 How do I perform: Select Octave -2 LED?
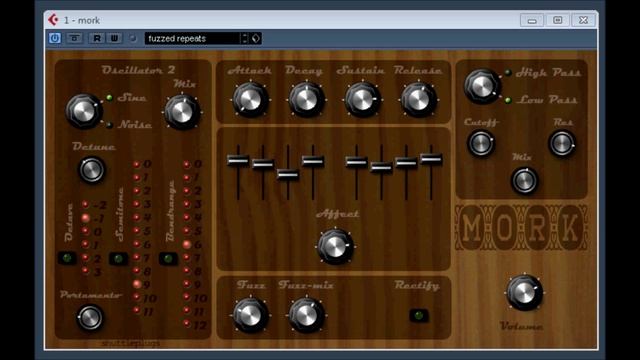[85, 204]
